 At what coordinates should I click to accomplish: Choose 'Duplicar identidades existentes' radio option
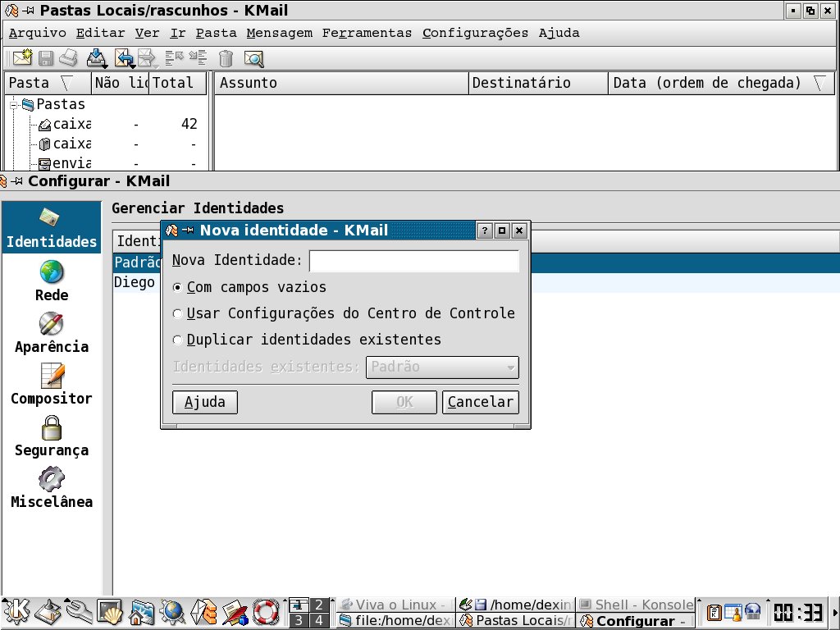(178, 340)
